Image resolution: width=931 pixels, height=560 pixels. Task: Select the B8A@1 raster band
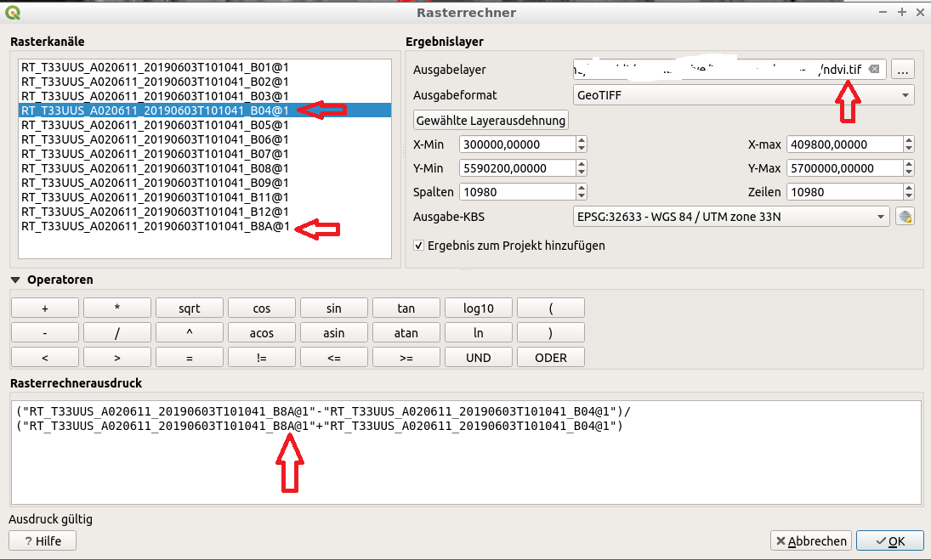pos(155,226)
